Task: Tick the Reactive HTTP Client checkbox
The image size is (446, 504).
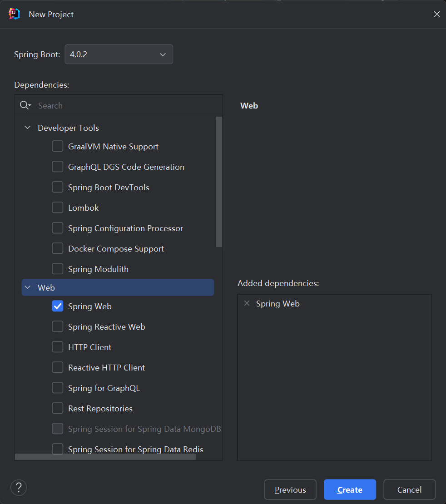Action: point(58,367)
